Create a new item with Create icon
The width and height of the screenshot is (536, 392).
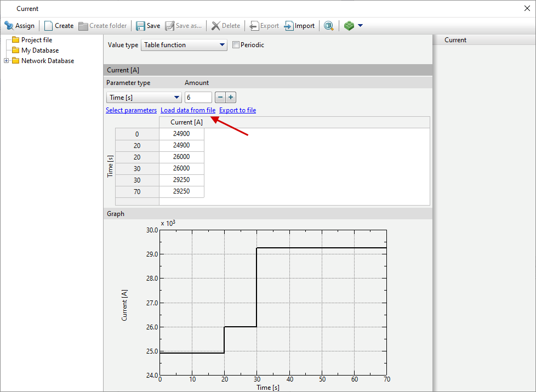[x=49, y=26]
